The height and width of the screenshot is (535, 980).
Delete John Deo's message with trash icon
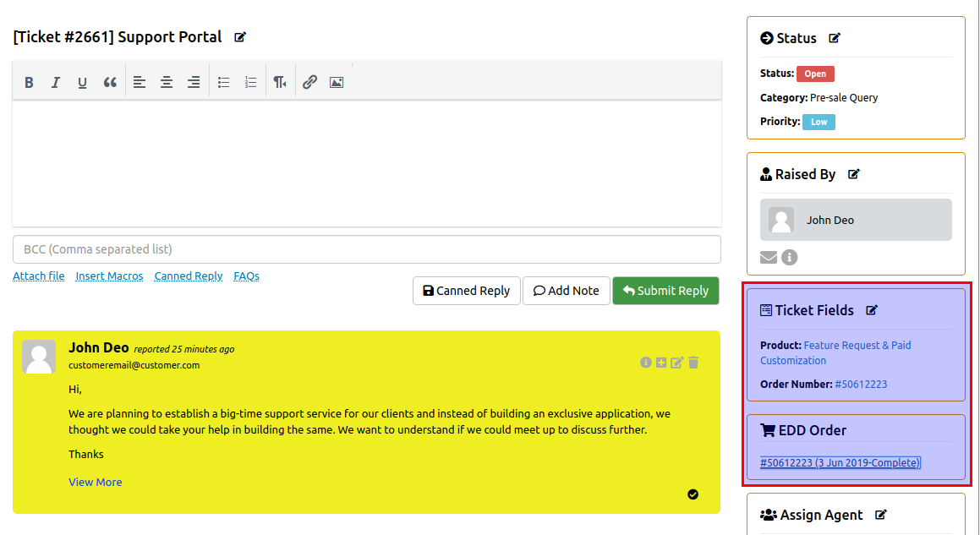click(693, 363)
